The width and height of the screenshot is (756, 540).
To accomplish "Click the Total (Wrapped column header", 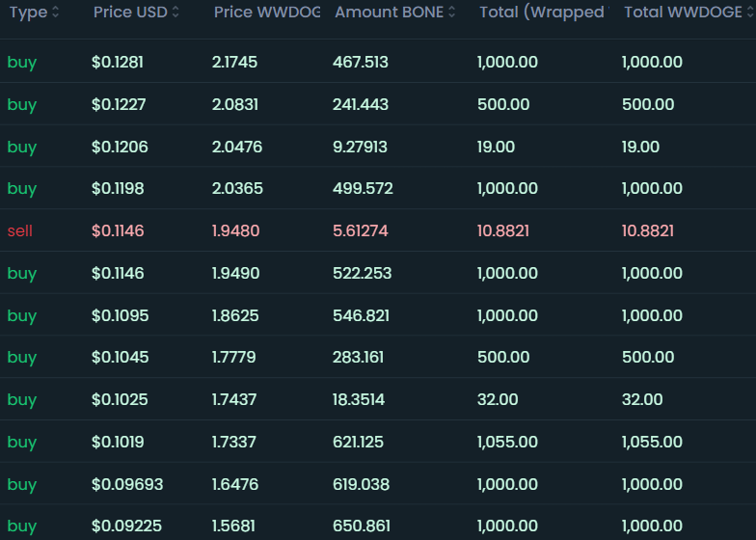I will coord(544,12).
